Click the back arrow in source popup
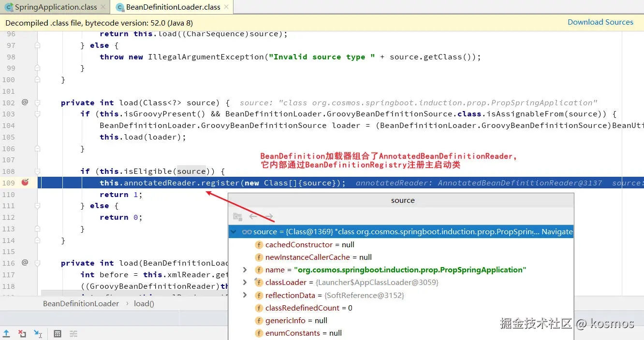The height and width of the screenshot is (340, 644). click(253, 216)
